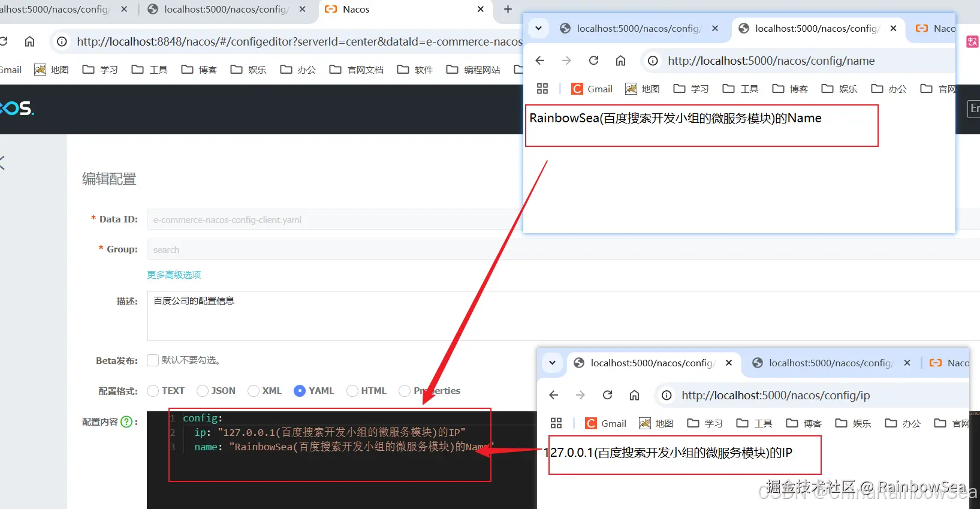Open Gmail bookmark in config/ip window
Image resolution: width=980 pixels, height=509 pixels.
(x=606, y=423)
